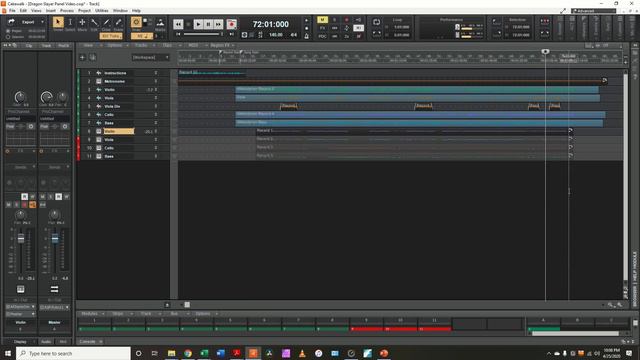Open the Process menu
The height and width of the screenshot is (360, 640).
point(67,11)
